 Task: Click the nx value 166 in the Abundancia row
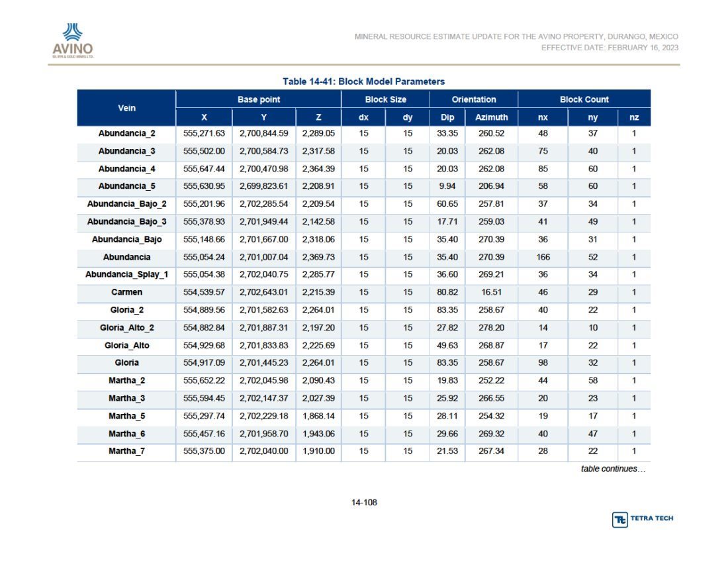543,257
